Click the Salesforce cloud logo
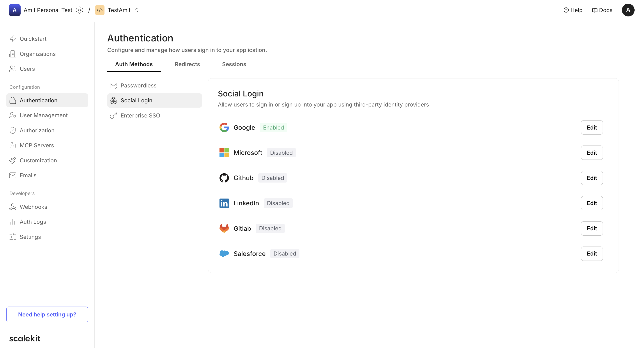 (224, 253)
